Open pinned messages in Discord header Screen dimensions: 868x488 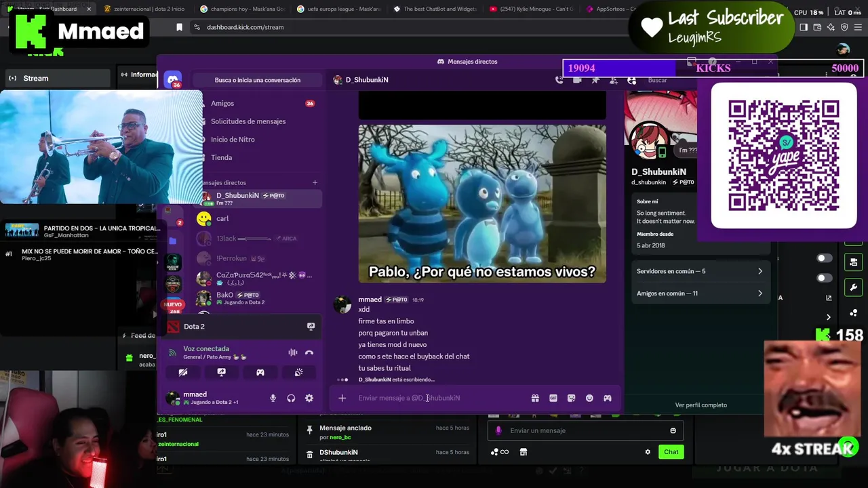pos(595,80)
